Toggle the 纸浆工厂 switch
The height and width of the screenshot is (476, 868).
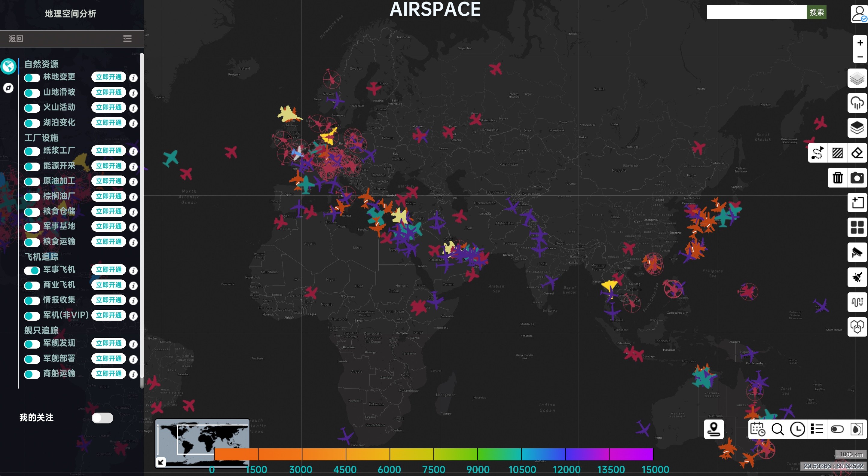click(x=32, y=151)
